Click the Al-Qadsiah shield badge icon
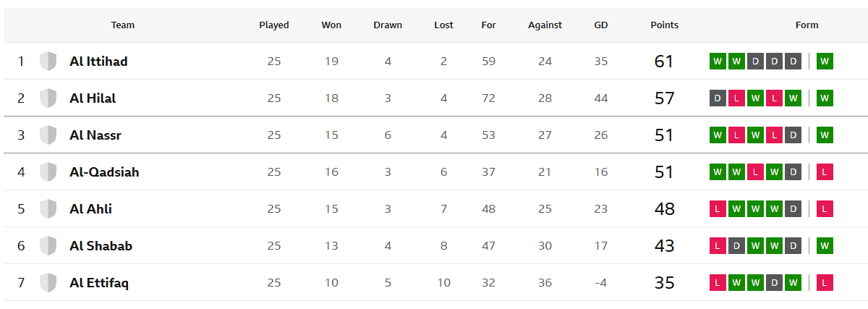 point(48,172)
